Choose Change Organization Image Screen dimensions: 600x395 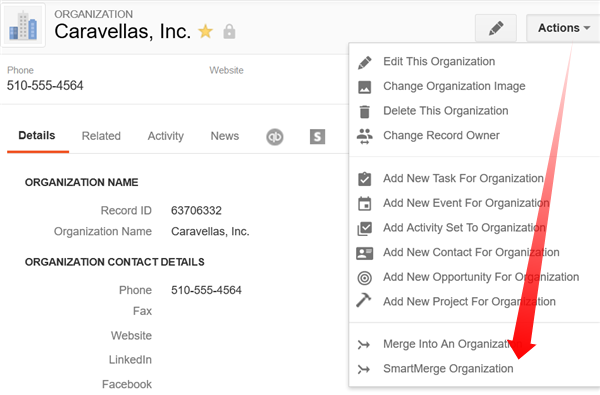pyautogui.click(x=454, y=86)
